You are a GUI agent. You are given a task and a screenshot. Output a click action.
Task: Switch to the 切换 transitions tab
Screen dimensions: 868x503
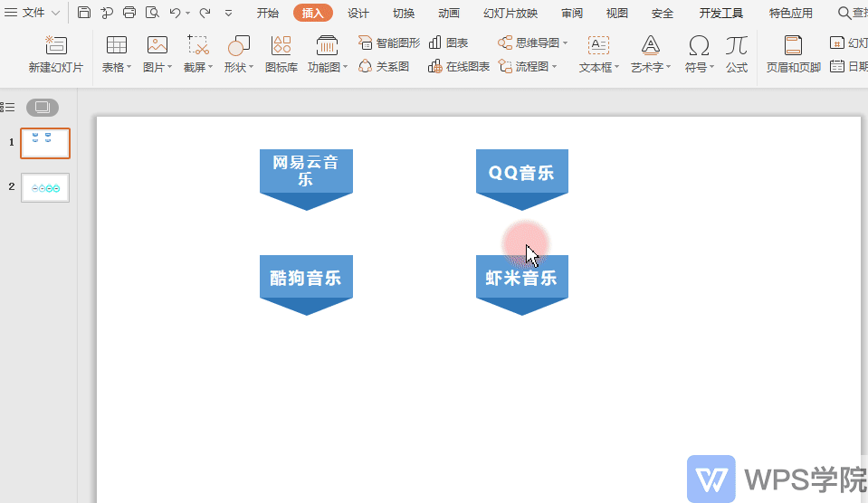point(404,13)
